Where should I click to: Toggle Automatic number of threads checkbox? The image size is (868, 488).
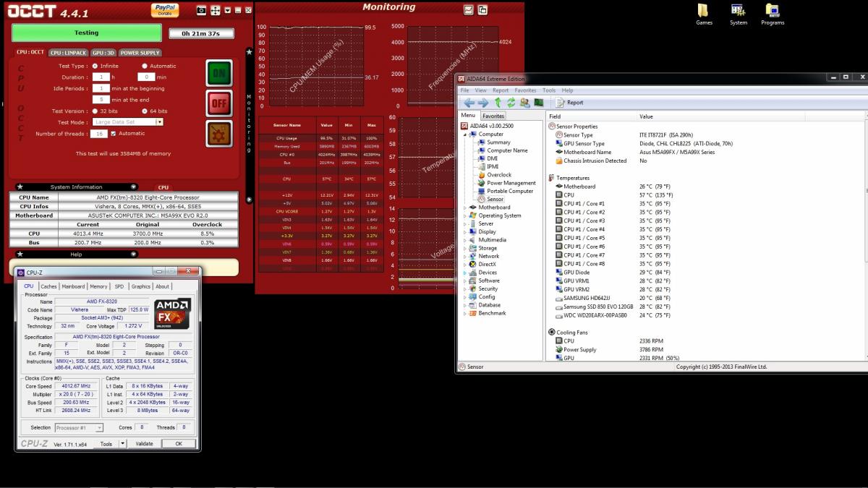[x=113, y=133]
